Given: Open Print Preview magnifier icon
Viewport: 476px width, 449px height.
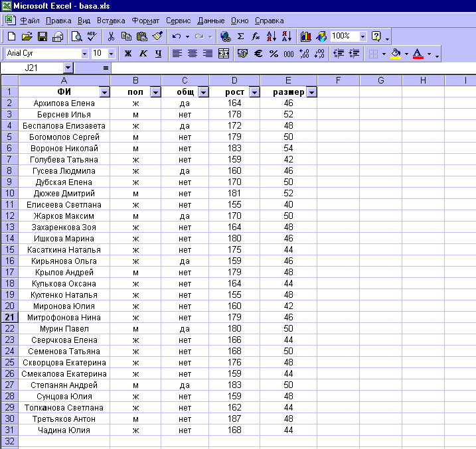Looking at the screenshot, I should [77, 36].
